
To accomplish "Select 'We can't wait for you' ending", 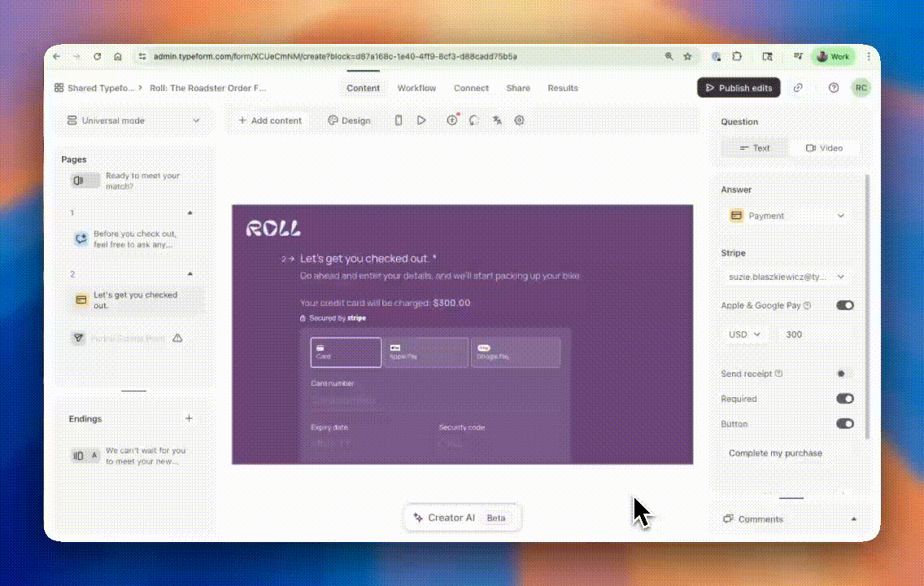I will click(135, 456).
